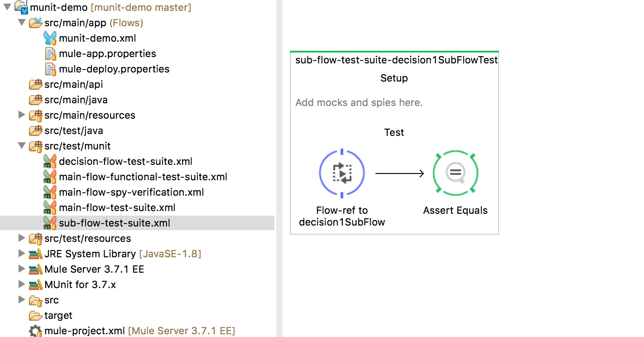The height and width of the screenshot is (337, 644).
Task: Click the target folder icon
Action: 35,316
